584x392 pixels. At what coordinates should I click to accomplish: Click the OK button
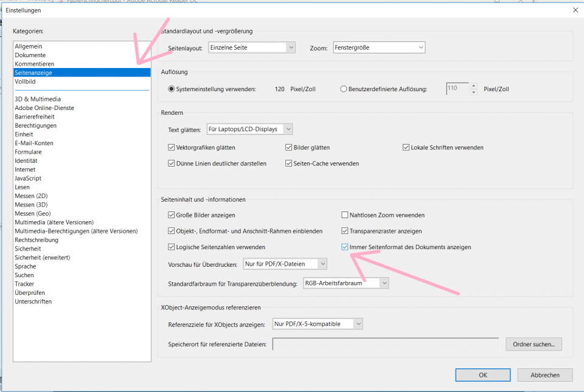pos(482,375)
